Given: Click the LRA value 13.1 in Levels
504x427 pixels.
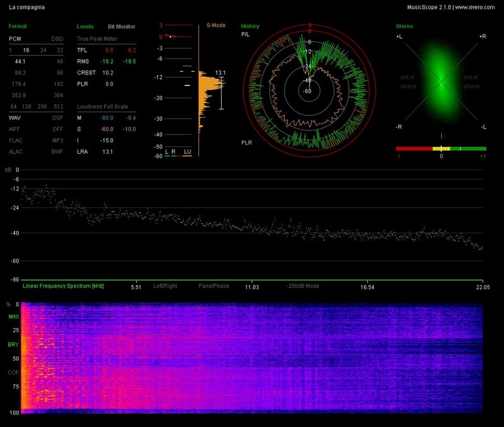Looking at the screenshot, I should 108,151.
